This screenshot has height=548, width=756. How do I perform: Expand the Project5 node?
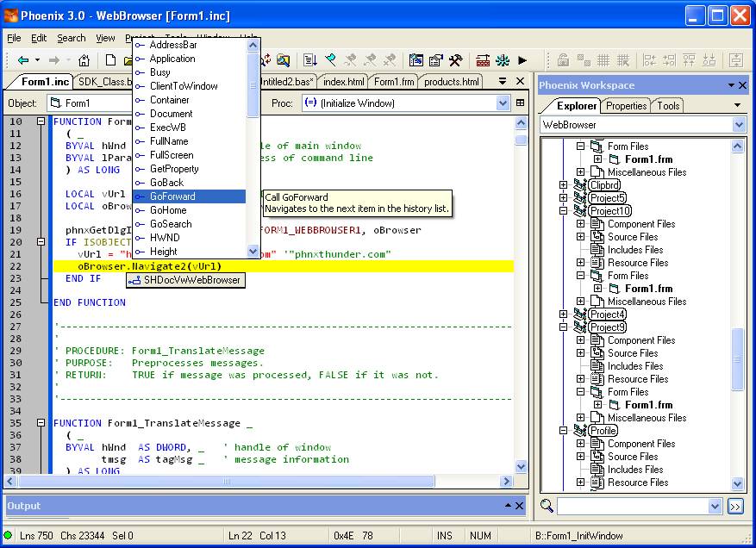[x=563, y=197]
